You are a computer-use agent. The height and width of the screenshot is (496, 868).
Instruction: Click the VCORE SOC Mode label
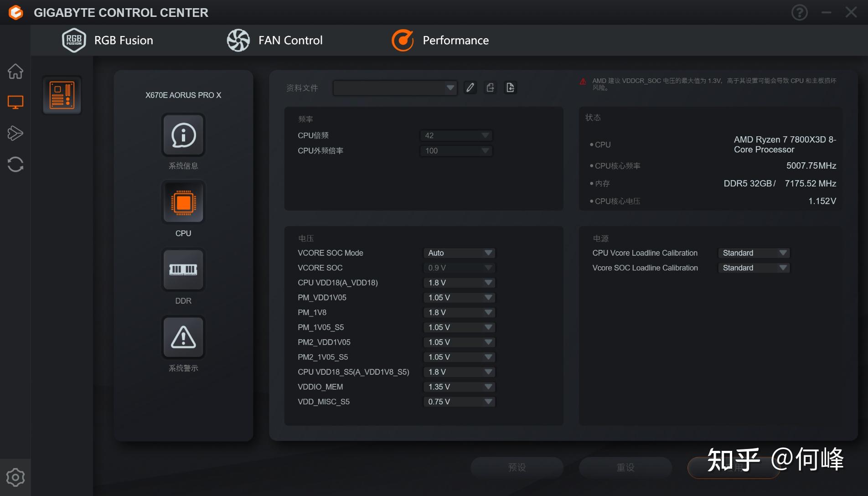click(x=330, y=253)
